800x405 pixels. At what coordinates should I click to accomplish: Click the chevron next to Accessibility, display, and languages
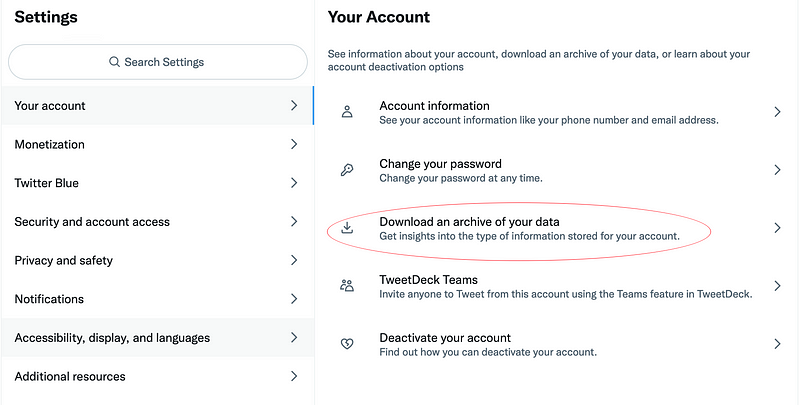click(x=294, y=338)
